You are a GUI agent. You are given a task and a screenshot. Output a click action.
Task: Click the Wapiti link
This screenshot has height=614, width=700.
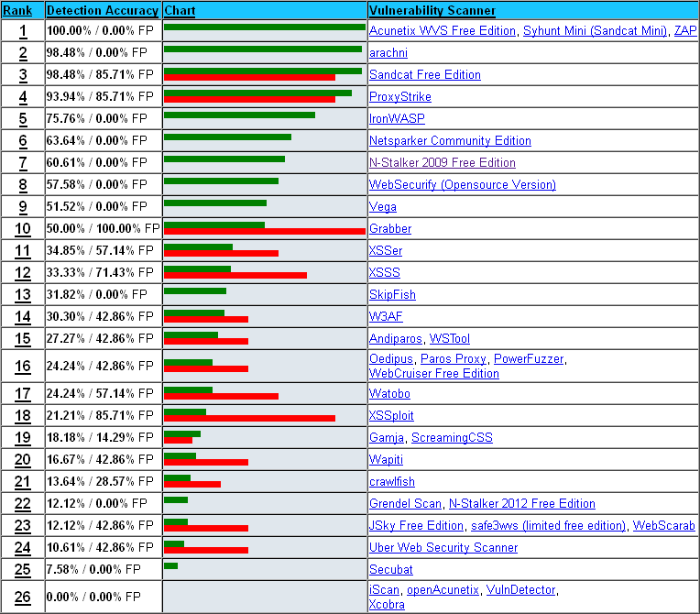[386, 459]
